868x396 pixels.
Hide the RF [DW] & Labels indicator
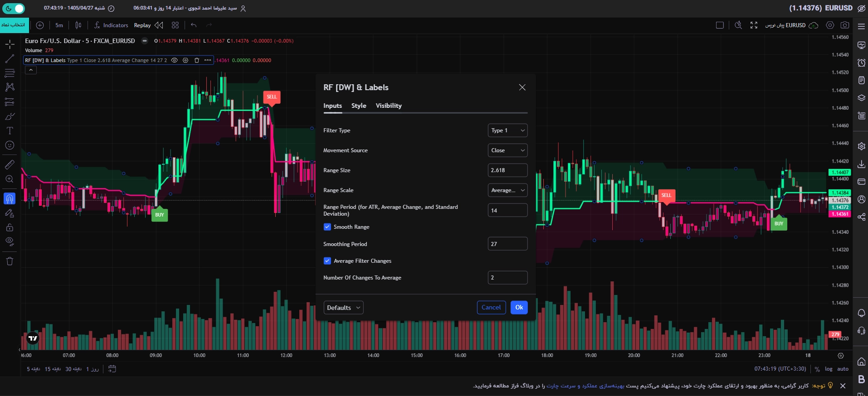tap(174, 60)
